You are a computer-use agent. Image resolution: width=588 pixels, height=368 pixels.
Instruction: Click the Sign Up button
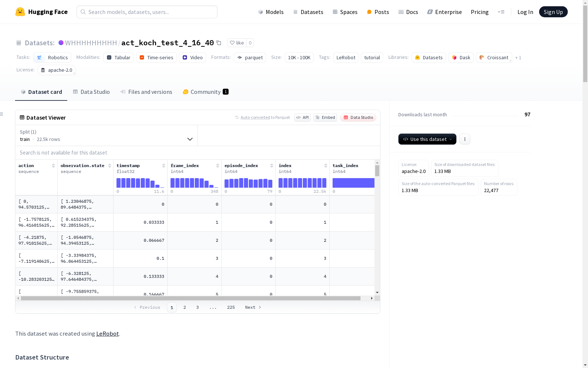coord(553,12)
